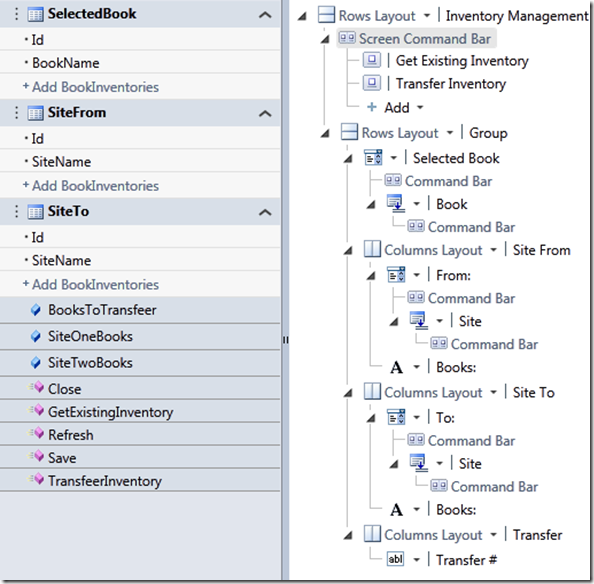This screenshot has height=584, width=594.
Task: Open the control type dropdown for Transfer #
Action: point(416,560)
